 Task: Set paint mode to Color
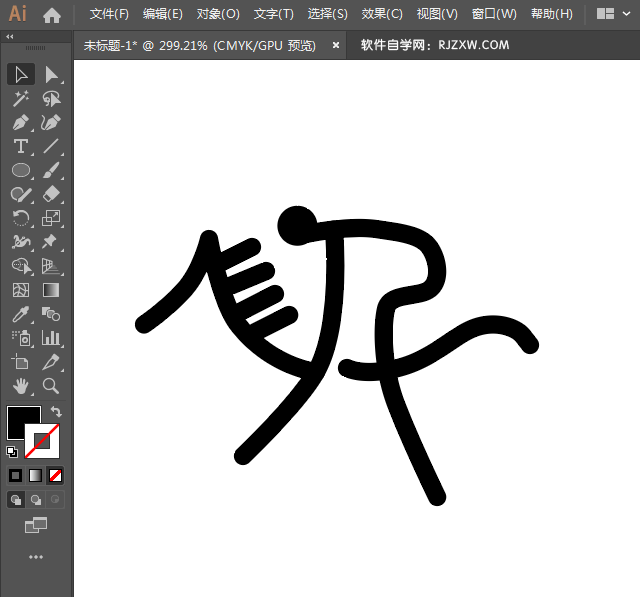tap(16, 475)
